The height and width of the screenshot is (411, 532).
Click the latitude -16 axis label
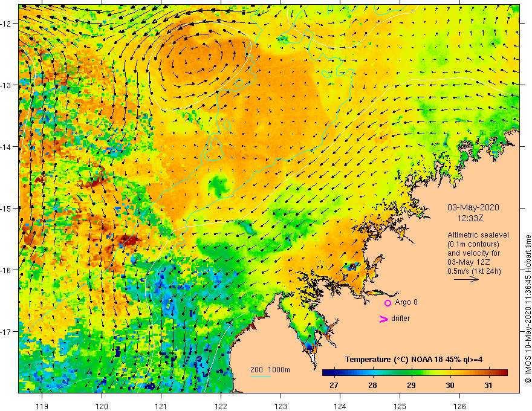(x=7, y=270)
